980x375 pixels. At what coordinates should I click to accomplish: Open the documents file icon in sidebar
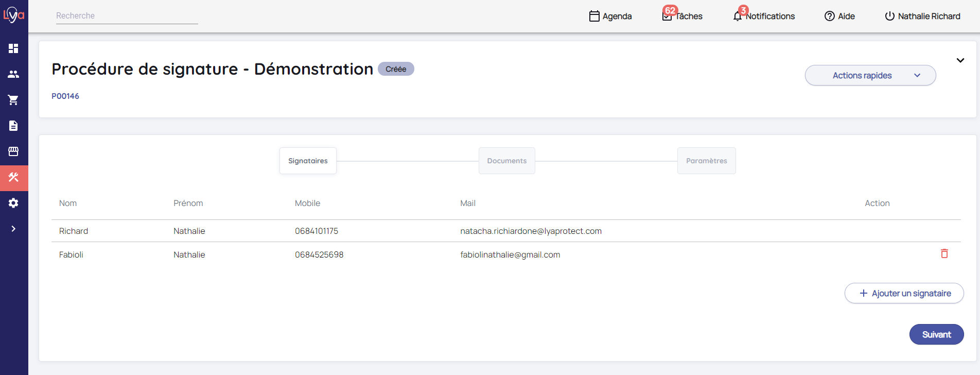13,126
